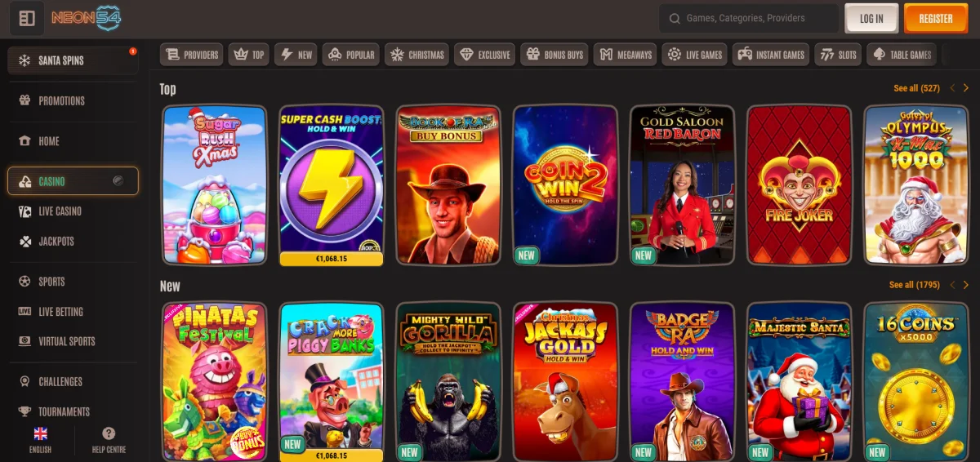Select the Instant Games controller category
Viewport: 980px width, 462px height.
[x=770, y=55]
